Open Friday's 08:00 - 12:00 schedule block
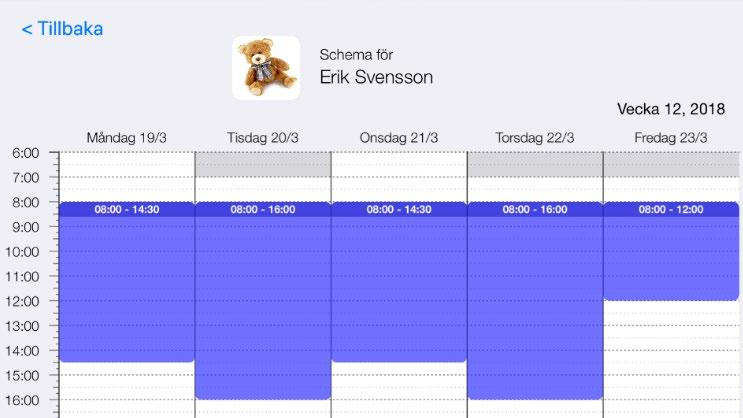Image resolution: width=743 pixels, height=418 pixels. tap(671, 251)
